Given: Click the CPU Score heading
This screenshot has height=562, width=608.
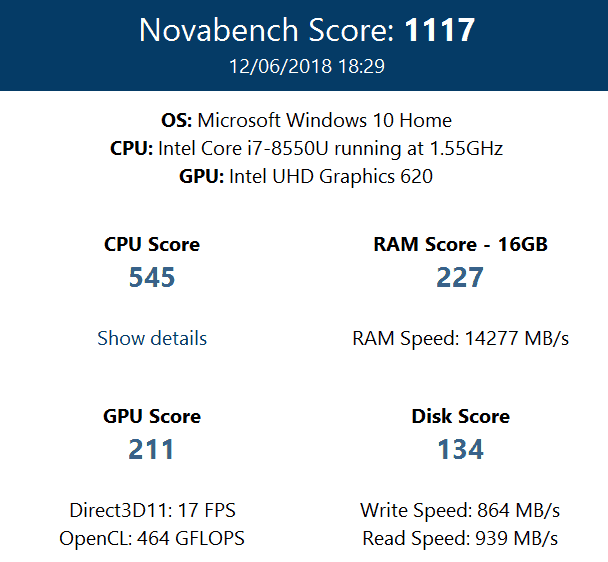Looking at the screenshot, I should coord(152,244).
